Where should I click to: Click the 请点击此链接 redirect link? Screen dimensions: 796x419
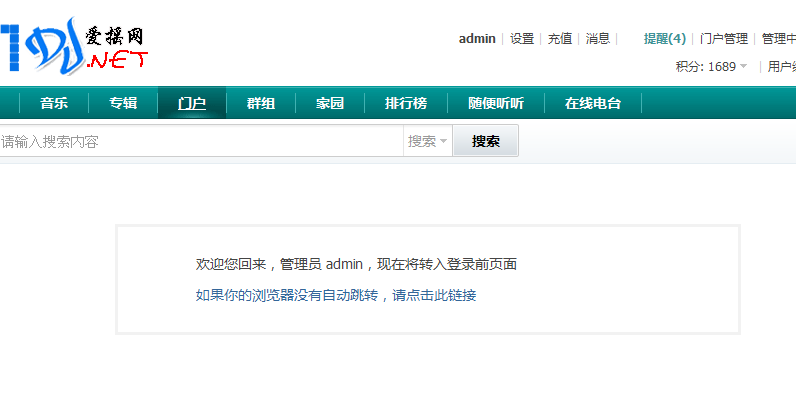434,295
